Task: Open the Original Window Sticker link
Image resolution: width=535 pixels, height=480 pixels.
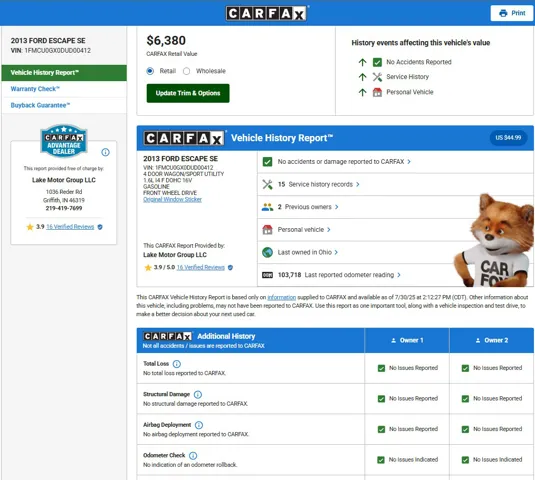Action: [x=172, y=200]
